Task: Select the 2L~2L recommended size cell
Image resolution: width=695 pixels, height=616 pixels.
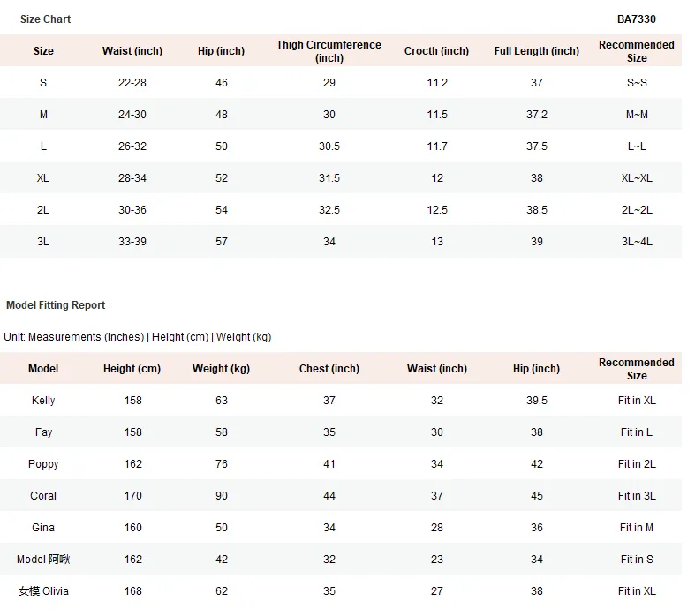Action: click(637, 210)
